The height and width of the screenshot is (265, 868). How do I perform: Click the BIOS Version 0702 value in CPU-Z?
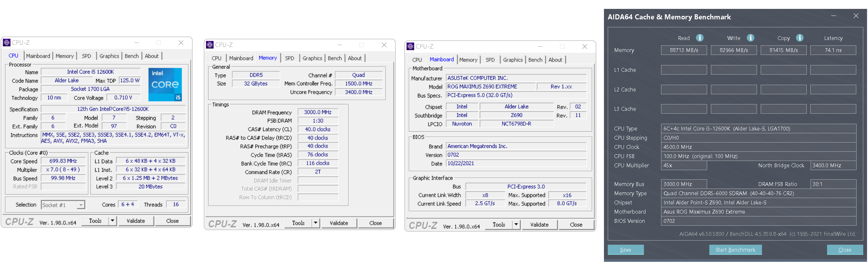(x=516, y=155)
